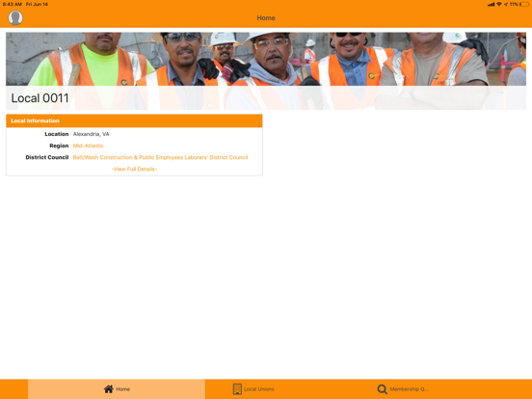
Task: Tap the cellular signal bars icon
Action: coord(491,4)
